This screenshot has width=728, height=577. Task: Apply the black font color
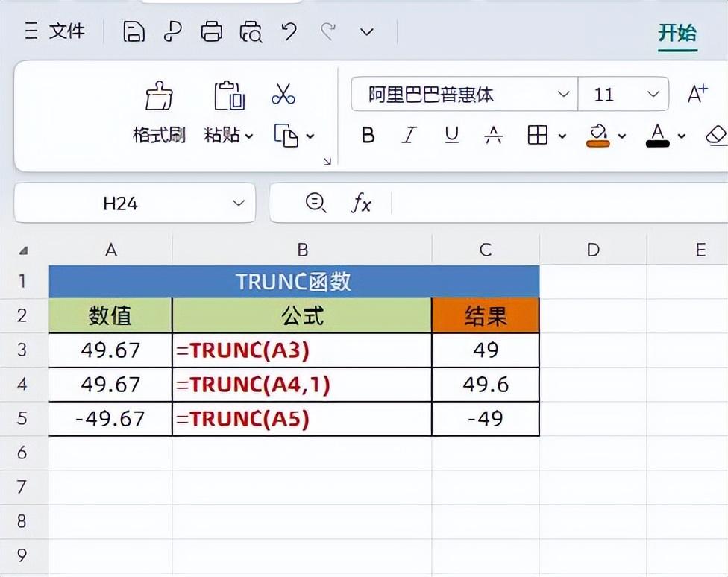658,136
